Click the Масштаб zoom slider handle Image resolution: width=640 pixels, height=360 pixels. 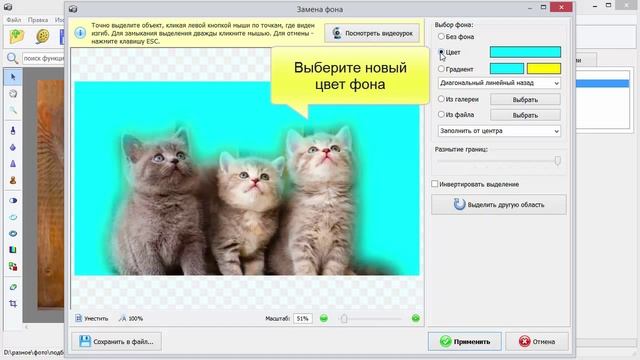point(344,318)
